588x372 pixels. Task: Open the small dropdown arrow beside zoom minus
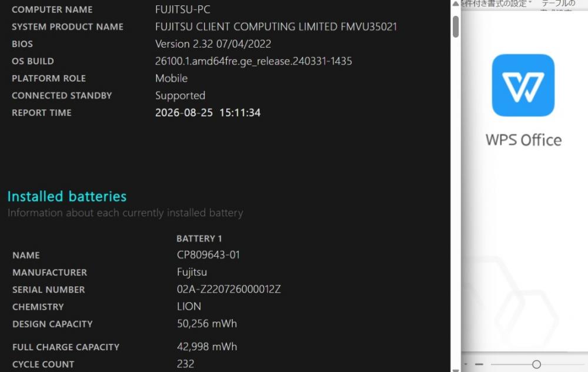466,364
